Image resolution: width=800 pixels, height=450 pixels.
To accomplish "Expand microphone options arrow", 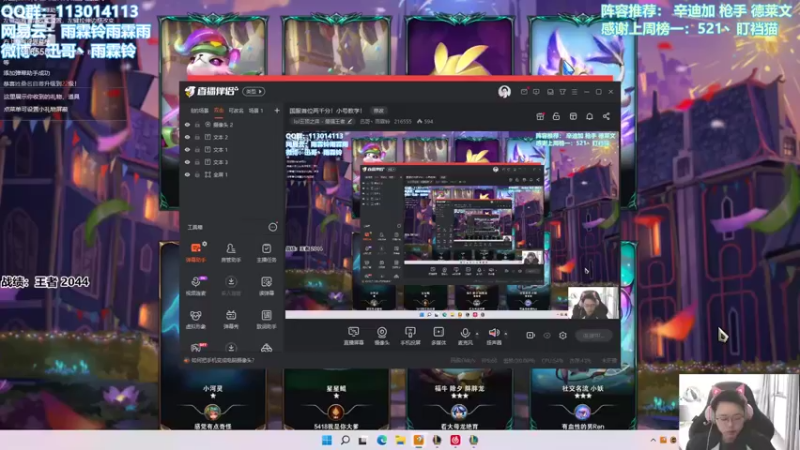I will point(477,334).
